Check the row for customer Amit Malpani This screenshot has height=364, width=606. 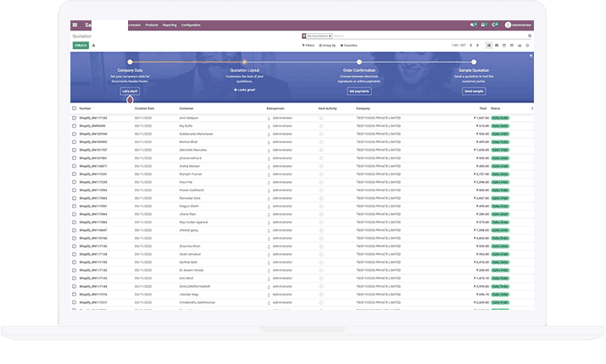[75, 118]
